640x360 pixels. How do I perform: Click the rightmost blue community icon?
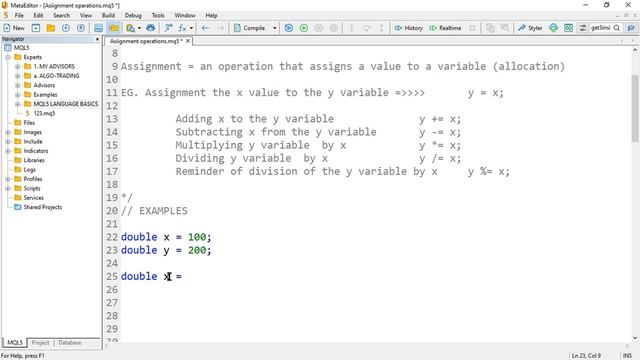click(x=631, y=28)
